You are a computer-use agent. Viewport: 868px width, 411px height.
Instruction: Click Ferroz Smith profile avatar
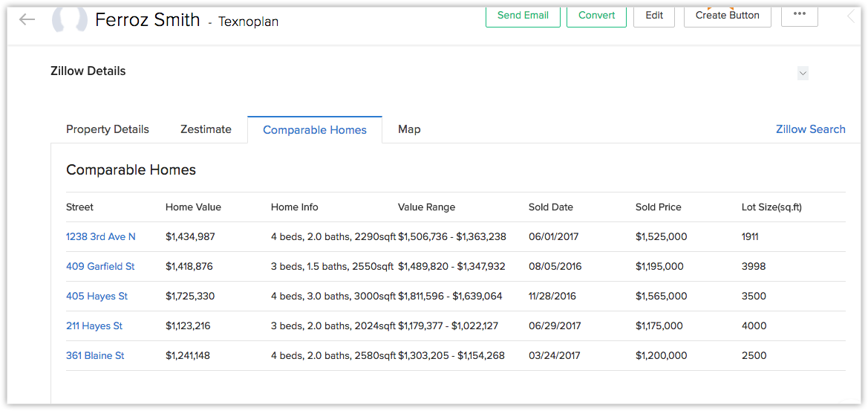70,19
